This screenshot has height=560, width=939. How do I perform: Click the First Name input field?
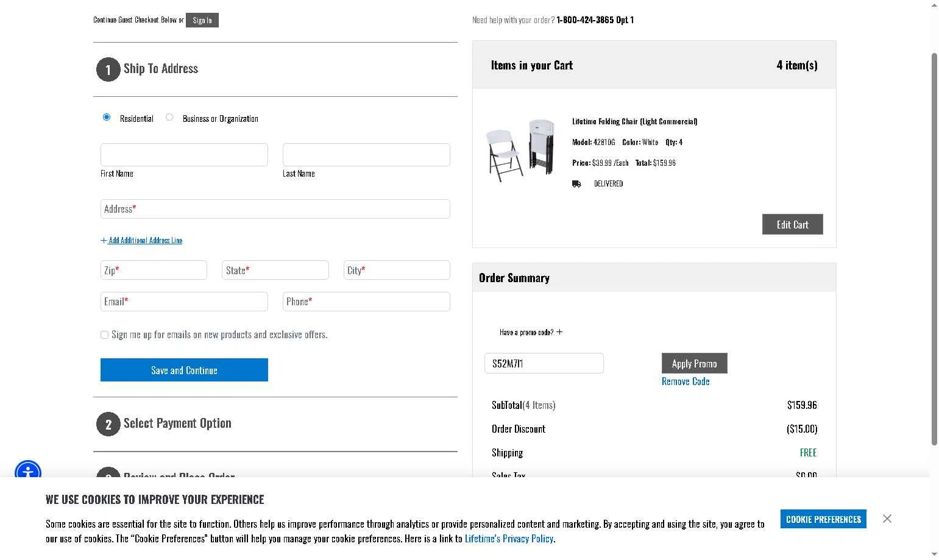click(184, 155)
